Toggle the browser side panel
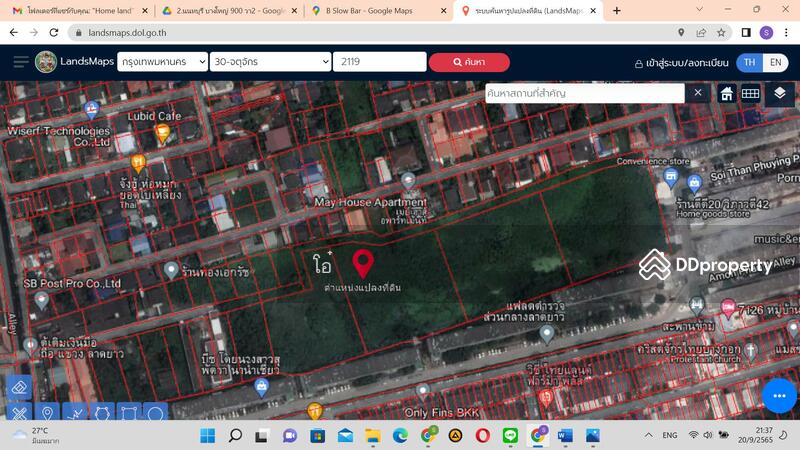This screenshot has height=450, width=800. [746, 33]
